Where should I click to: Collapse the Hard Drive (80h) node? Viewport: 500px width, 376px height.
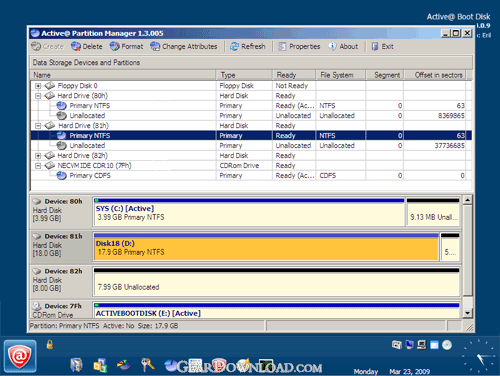38,96
